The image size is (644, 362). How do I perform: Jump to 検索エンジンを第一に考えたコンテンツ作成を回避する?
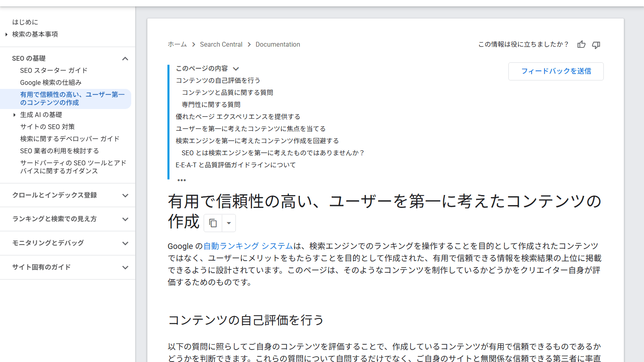(257, 141)
